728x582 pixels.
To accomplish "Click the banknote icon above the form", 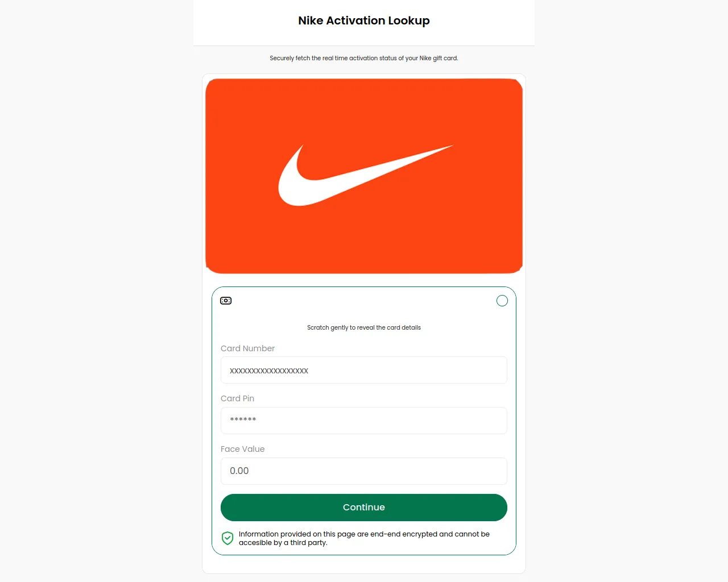I will coord(226,301).
